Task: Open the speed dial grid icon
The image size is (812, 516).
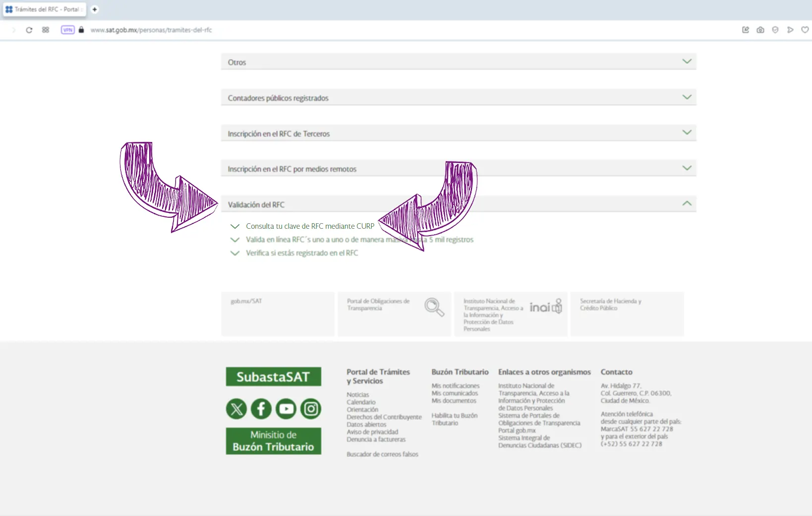Action: pyautogui.click(x=46, y=30)
